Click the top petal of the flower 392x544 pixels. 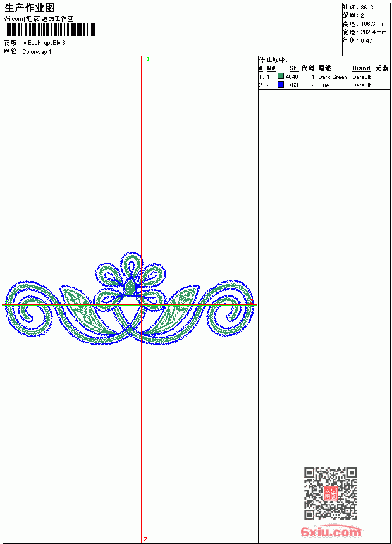coord(131,266)
